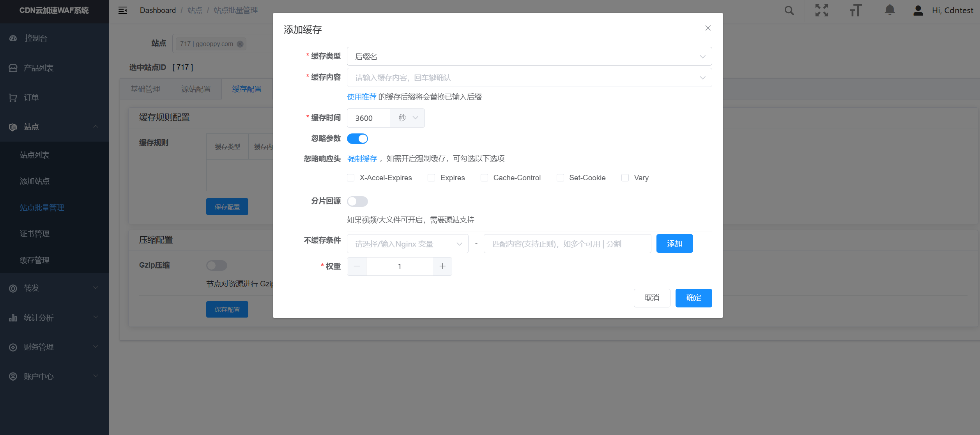Remove the 717 ggooppy.com site tag
980x435 pixels.
[241, 44]
